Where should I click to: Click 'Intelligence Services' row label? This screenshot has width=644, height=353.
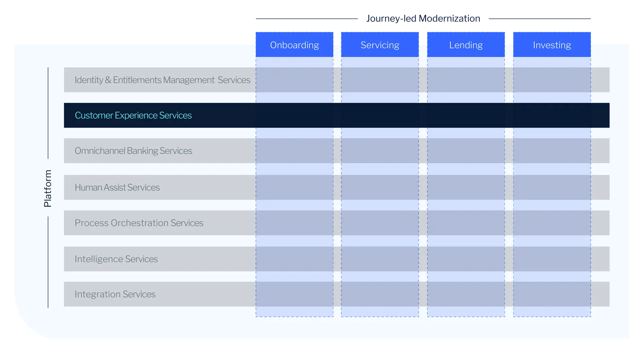point(116,259)
